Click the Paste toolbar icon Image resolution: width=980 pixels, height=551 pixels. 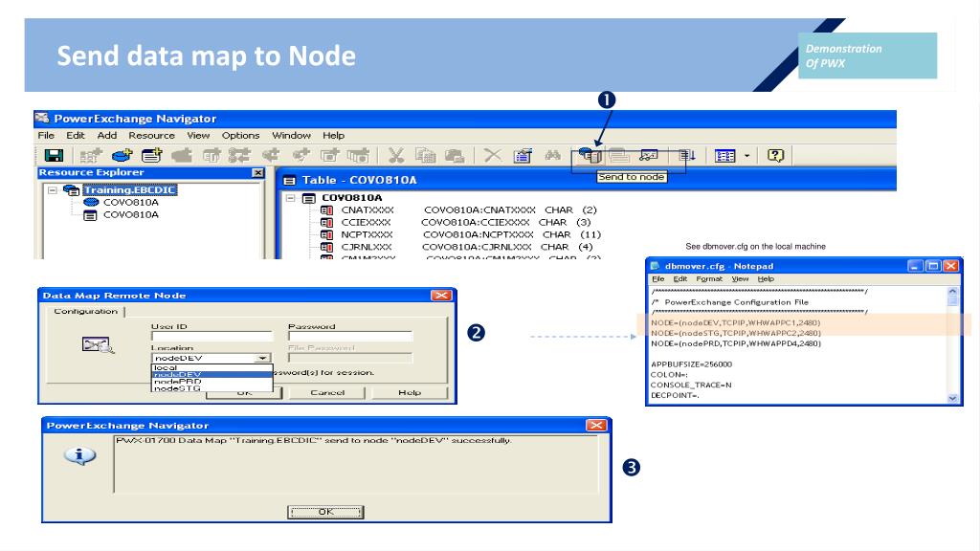click(x=455, y=155)
